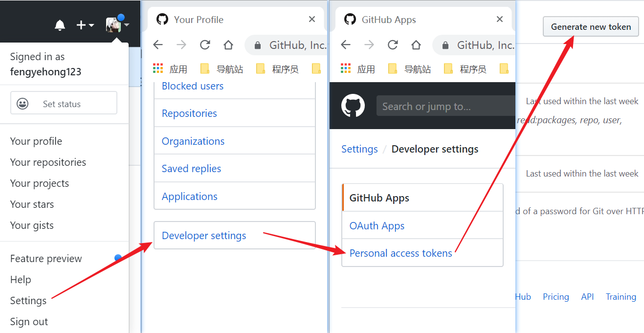644x333 pixels.
Task: Click the GitHub Octocat logo
Action: [x=353, y=106]
